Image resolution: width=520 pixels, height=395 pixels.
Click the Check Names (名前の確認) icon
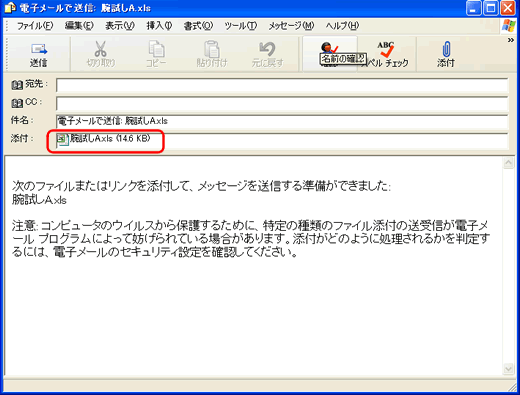pyautogui.click(x=329, y=48)
